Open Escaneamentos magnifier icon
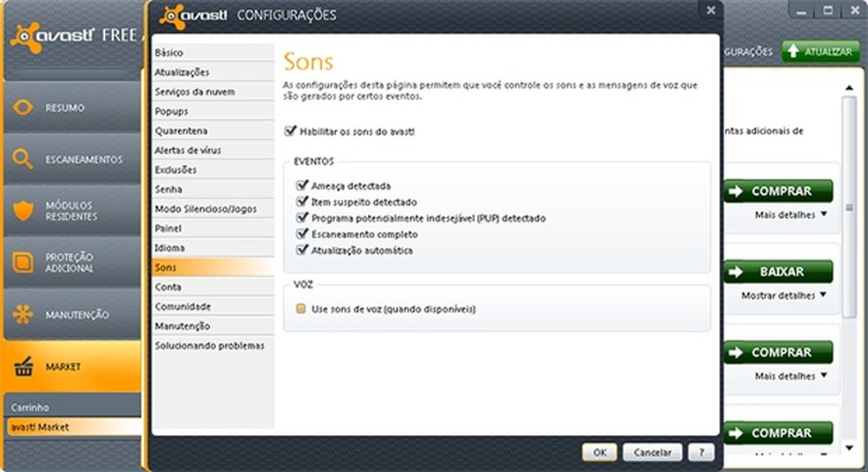Screen dimensions: 868x472 pos(23,159)
